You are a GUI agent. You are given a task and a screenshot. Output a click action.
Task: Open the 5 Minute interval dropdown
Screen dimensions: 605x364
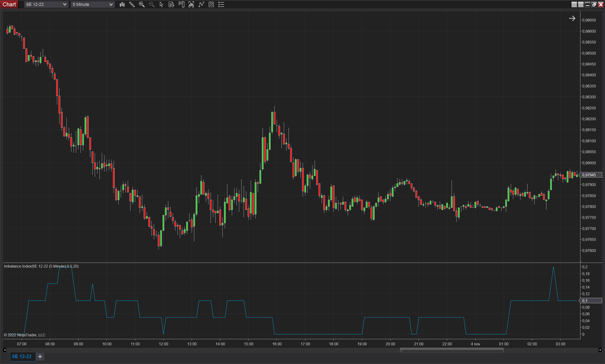[93, 4]
